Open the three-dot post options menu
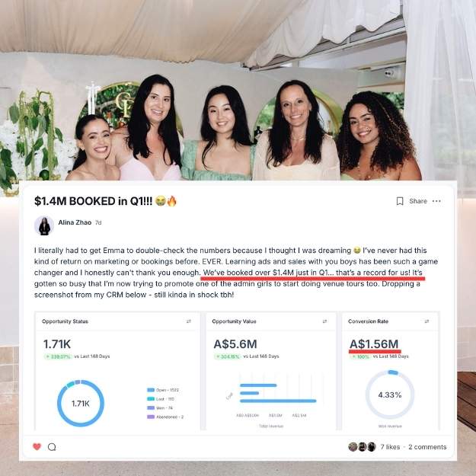This screenshot has width=476, height=476. pyautogui.click(x=436, y=201)
